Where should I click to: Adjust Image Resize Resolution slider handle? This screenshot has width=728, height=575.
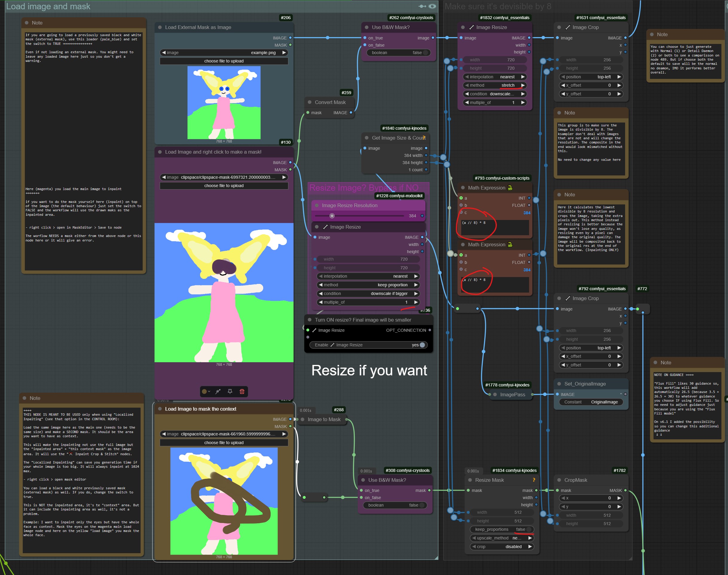pyautogui.click(x=332, y=216)
